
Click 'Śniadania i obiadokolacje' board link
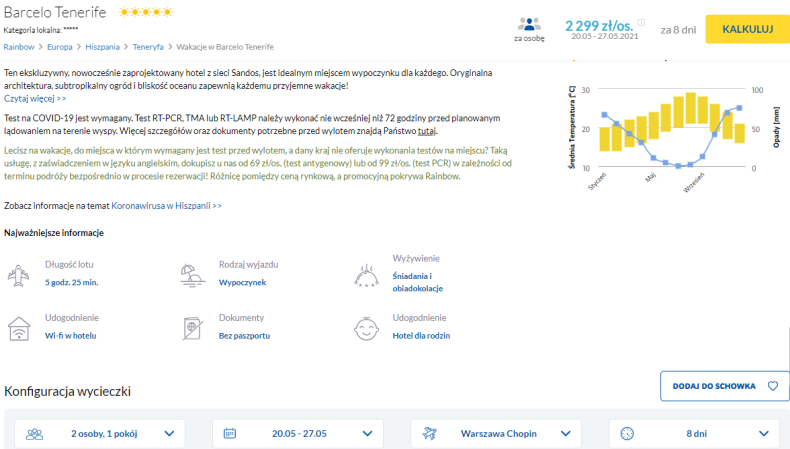[418, 282]
